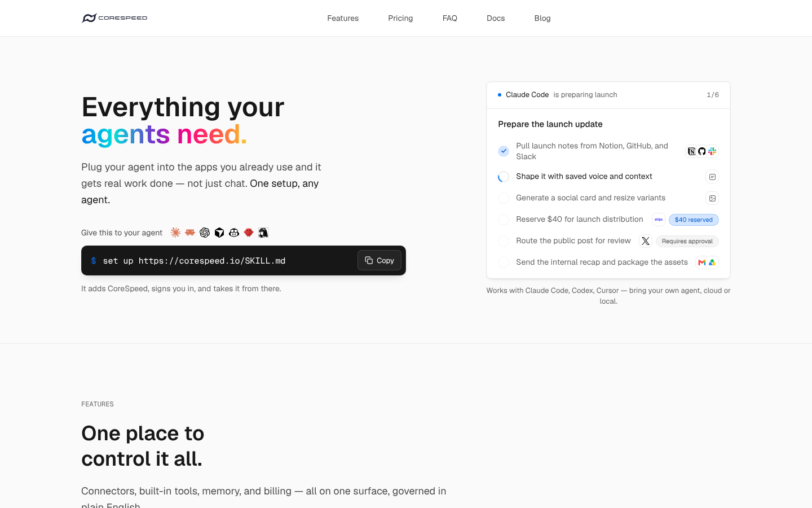The image size is (812, 508).
Task: Open the Pricing nav item
Action: coord(400,18)
